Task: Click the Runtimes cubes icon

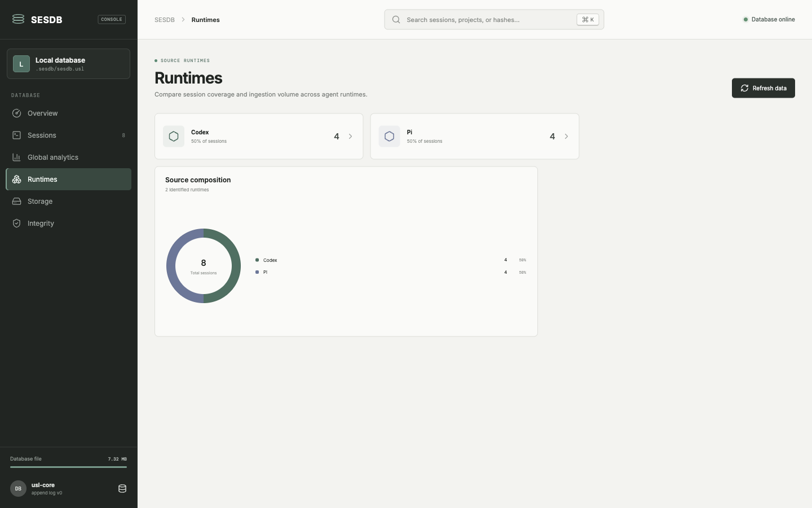Action: coord(17,179)
